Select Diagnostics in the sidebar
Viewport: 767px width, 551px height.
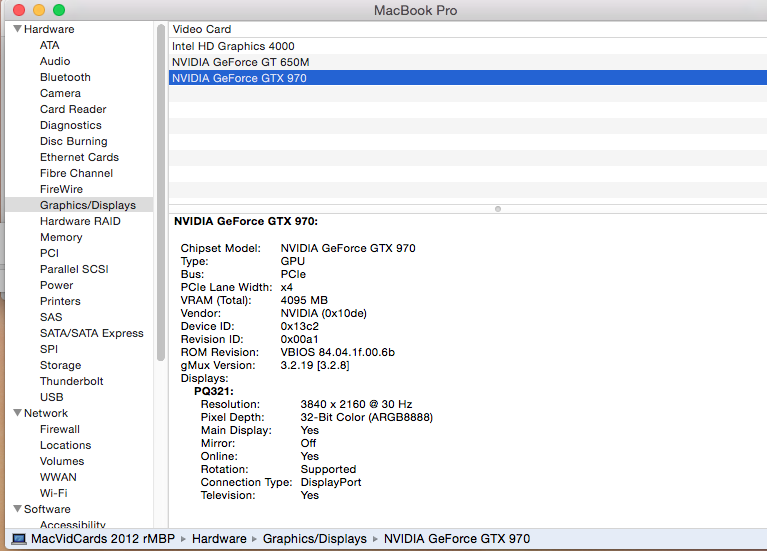click(70, 125)
